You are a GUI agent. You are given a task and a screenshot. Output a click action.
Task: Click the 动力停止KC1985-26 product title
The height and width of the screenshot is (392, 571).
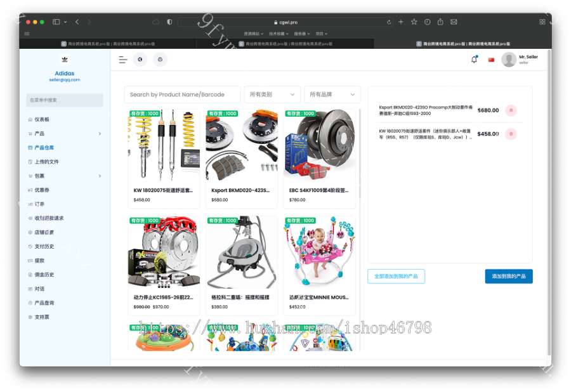click(x=163, y=297)
